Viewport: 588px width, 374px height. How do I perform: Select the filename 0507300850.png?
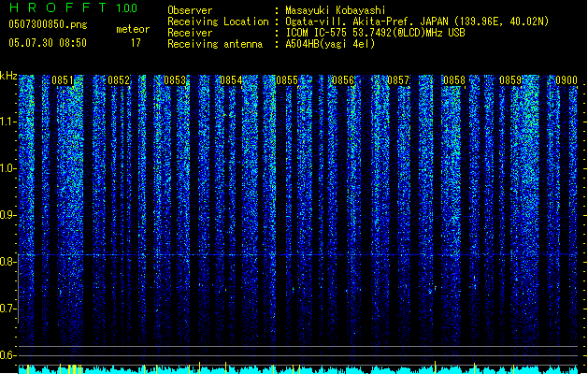point(48,24)
